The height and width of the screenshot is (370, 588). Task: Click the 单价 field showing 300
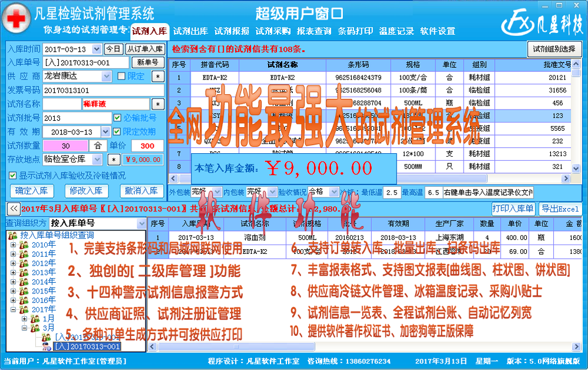pyautogui.click(x=147, y=146)
